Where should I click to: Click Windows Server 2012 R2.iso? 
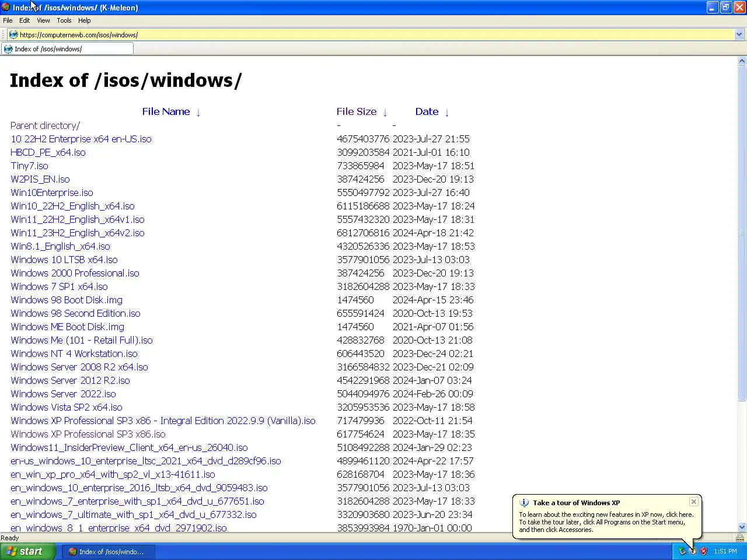click(70, 380)
